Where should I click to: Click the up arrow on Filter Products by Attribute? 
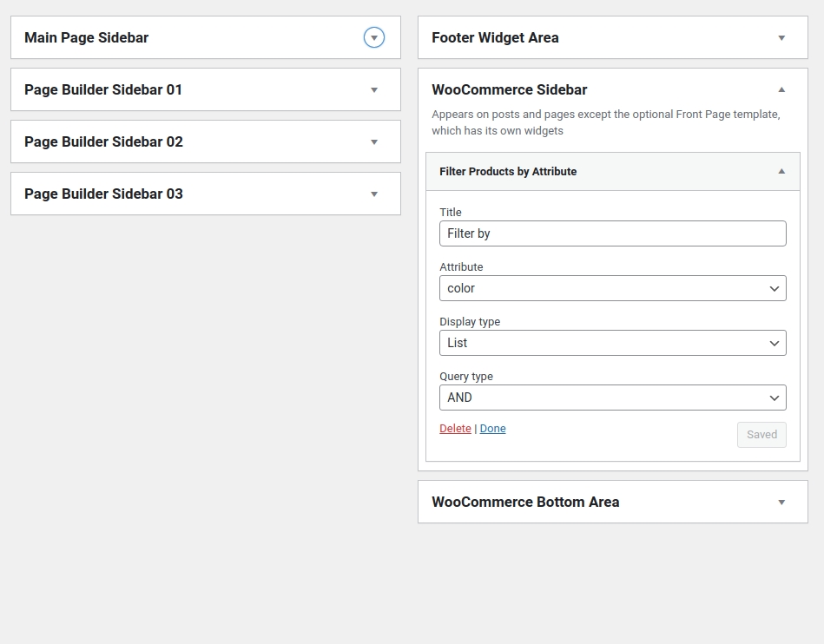[x=781, y=172]
